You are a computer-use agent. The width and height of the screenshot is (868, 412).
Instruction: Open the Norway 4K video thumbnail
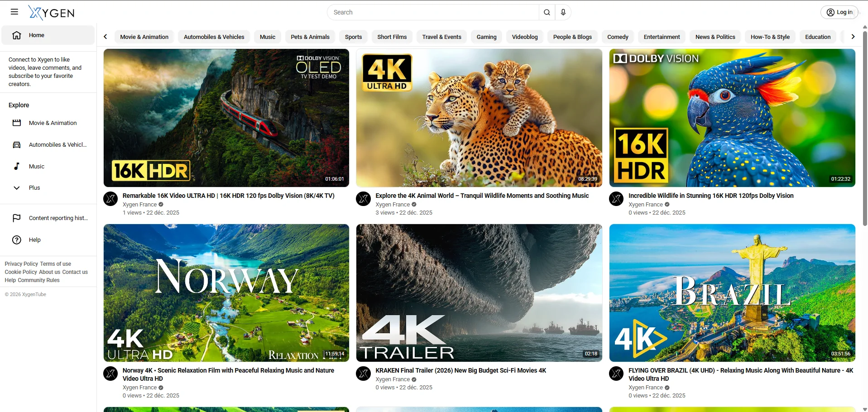pyautogui.click(x=226, y=293)
